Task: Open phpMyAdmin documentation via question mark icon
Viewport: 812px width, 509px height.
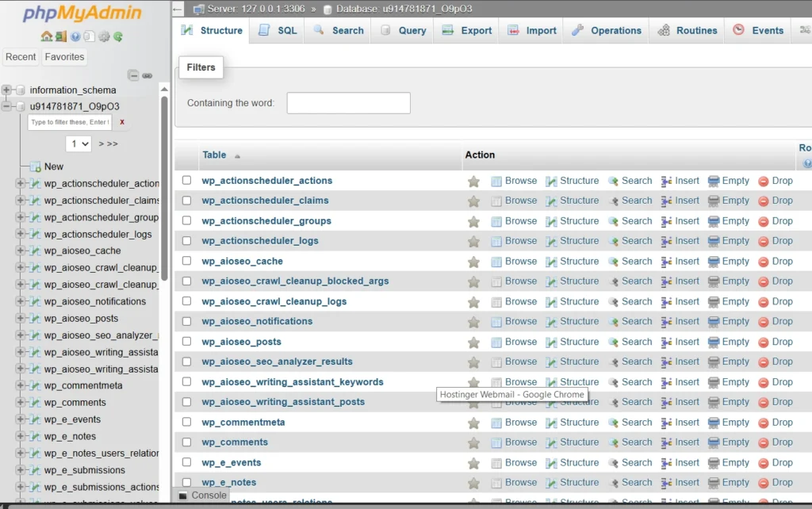Action: click(75, 36)
